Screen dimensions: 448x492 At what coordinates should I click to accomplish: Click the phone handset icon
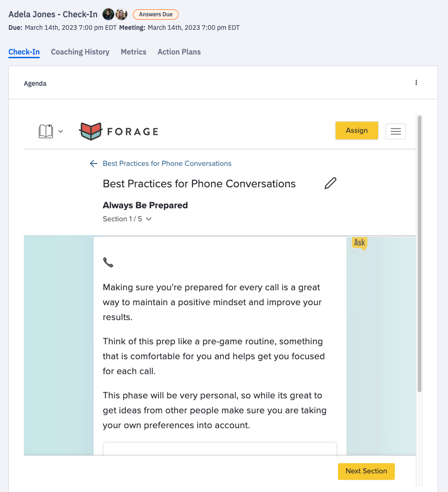coord(108,263)
